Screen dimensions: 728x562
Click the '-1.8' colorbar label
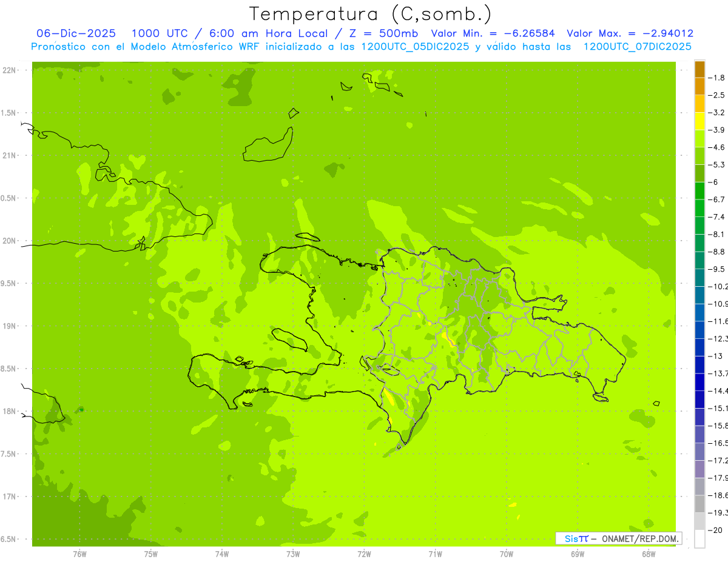click(x=716, y=78)
